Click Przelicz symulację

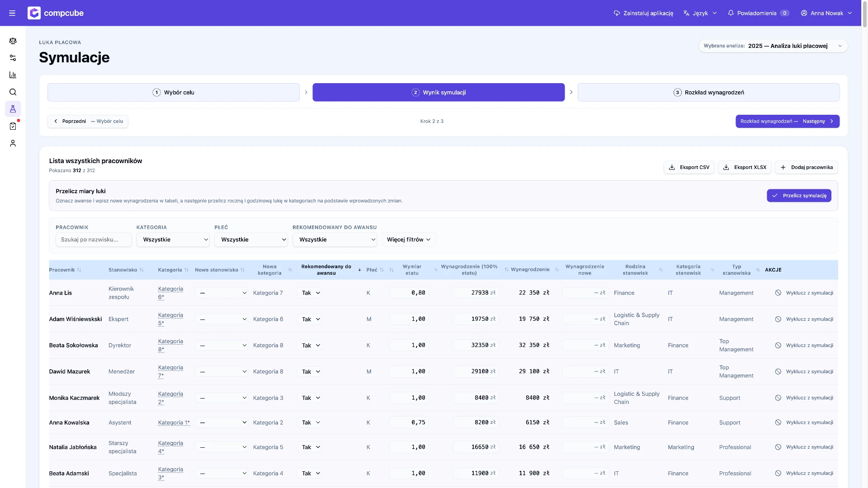point(799,196)
